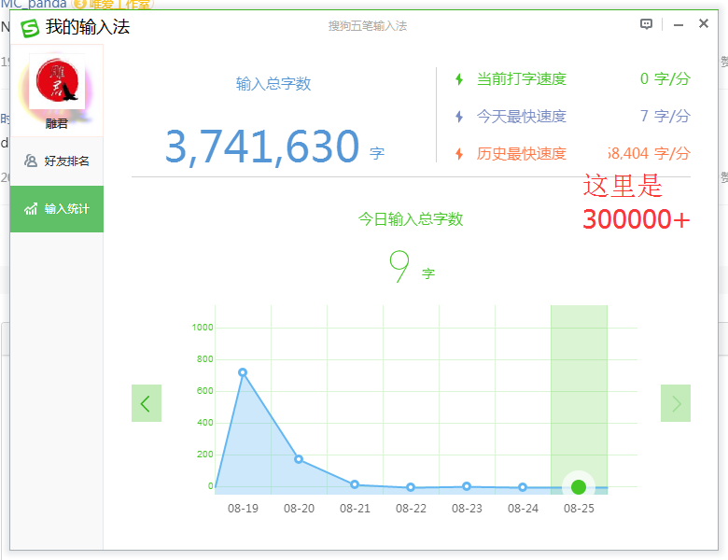Viewport: 728px width, 560px height.
Task: Go to next week with right arrow
Action: tap(676, 403)
